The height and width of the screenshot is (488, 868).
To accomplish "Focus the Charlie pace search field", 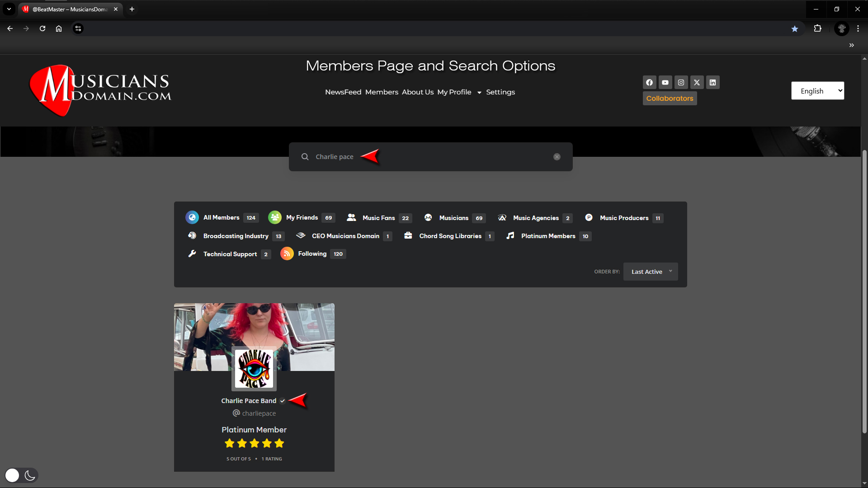I will [430, 157].
